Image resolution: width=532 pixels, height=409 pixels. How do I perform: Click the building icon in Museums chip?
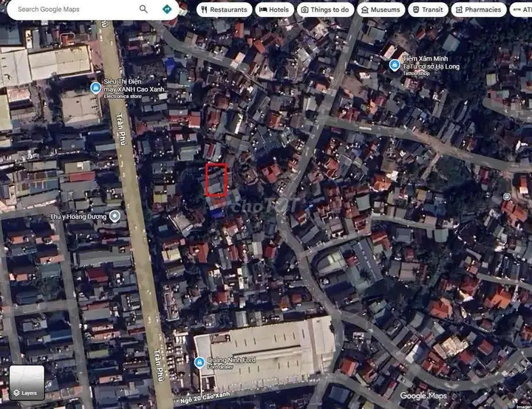click(x=365, y=10)
